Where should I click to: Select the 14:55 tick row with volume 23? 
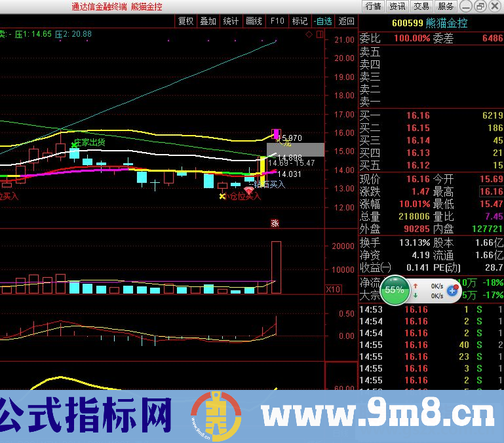pyautogui.click(x=431, y=357)
